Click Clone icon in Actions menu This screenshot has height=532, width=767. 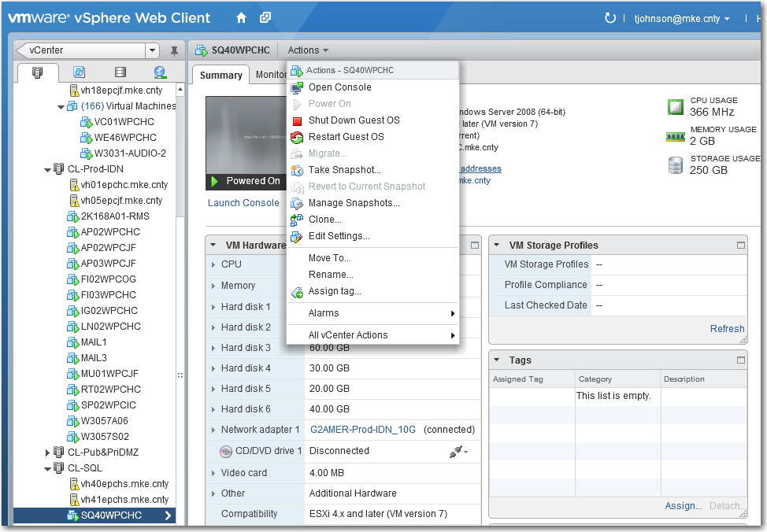coord(297,220)
